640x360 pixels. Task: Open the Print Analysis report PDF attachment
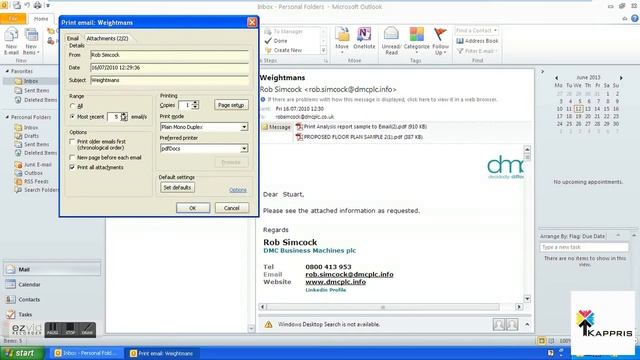362,127
